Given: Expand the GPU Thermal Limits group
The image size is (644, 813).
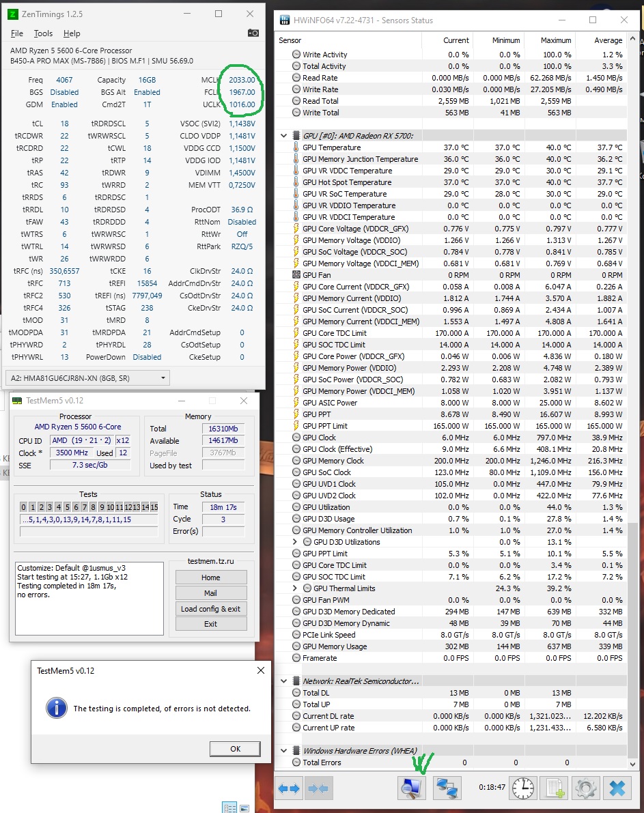Looking at the screenshot, I should click(295, 588).
